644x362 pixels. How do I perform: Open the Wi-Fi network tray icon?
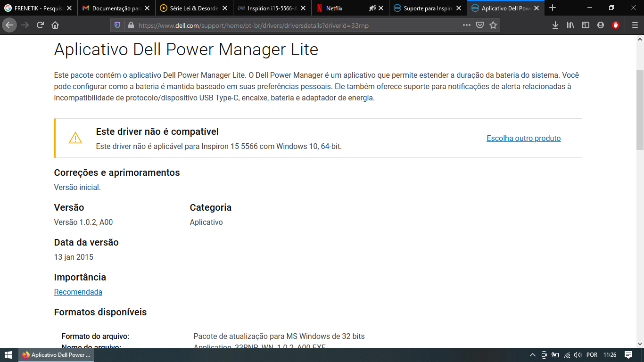pyautogui.click(x=567, y=355)
